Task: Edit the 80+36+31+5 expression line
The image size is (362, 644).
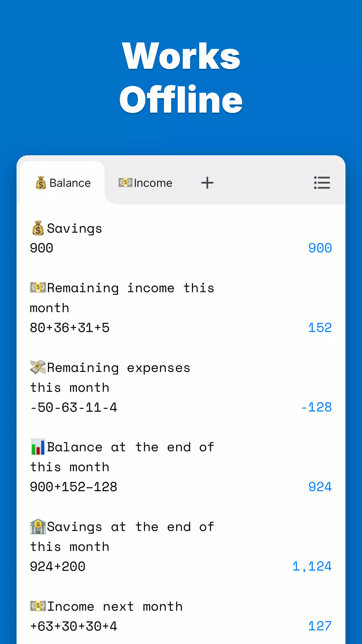Action: [70, 328]
